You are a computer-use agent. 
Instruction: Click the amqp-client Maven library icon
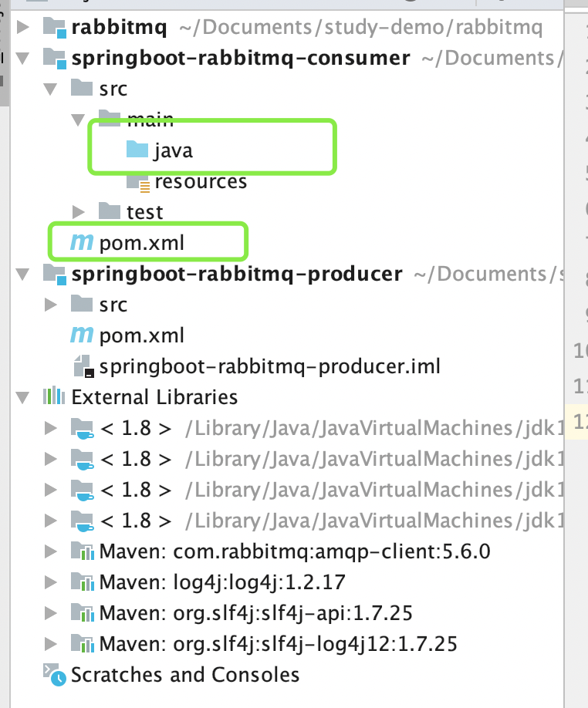(82, 552)
